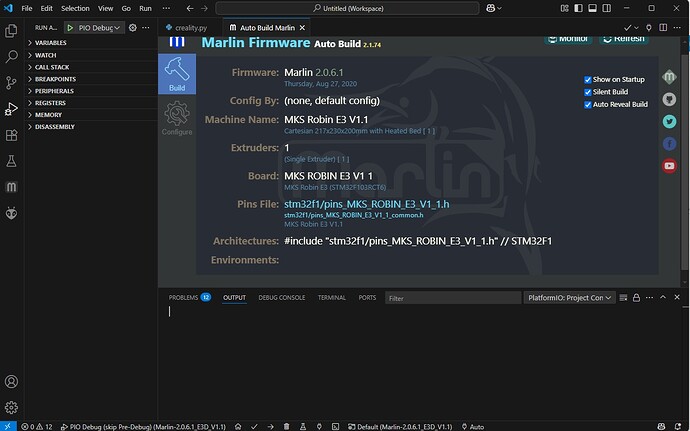Open the Extensions view
The height and width of the screenshot is (431, 690).
[x=11, y=135]
